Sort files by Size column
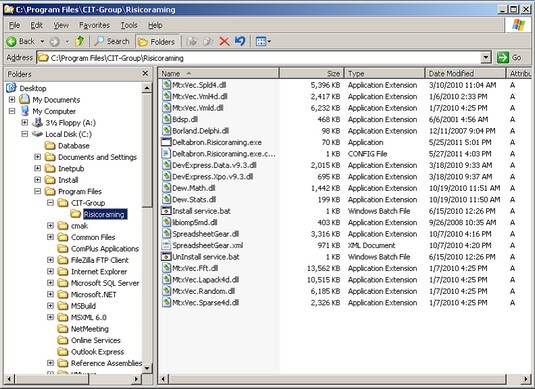Image resolution: width=535 pixels, height=389 pixels. coord(312,73)
